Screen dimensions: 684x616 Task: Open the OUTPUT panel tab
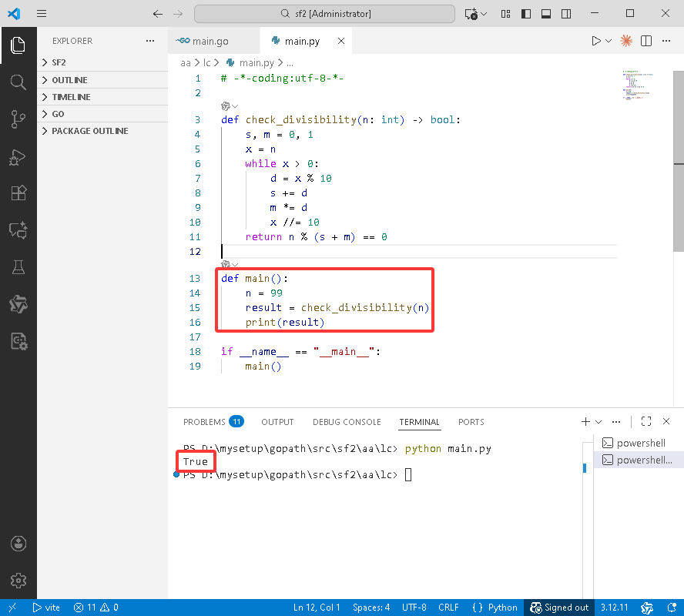coord(277,421)
